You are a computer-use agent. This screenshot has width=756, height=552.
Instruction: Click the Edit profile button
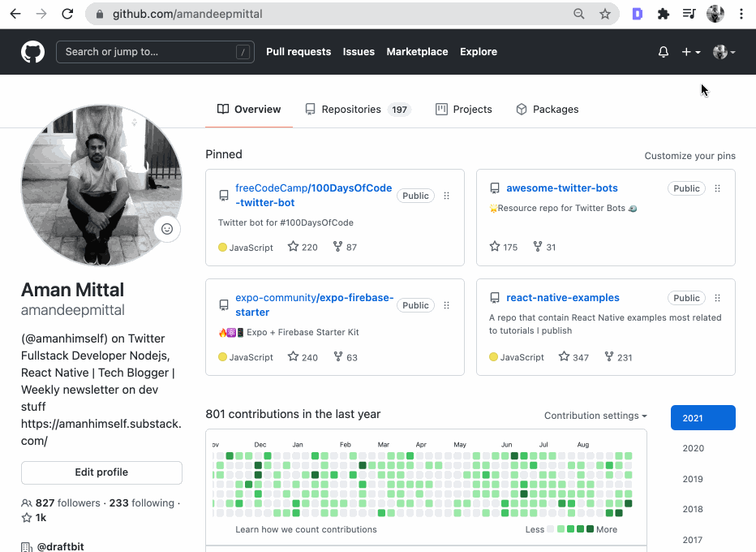click(101, 472)
